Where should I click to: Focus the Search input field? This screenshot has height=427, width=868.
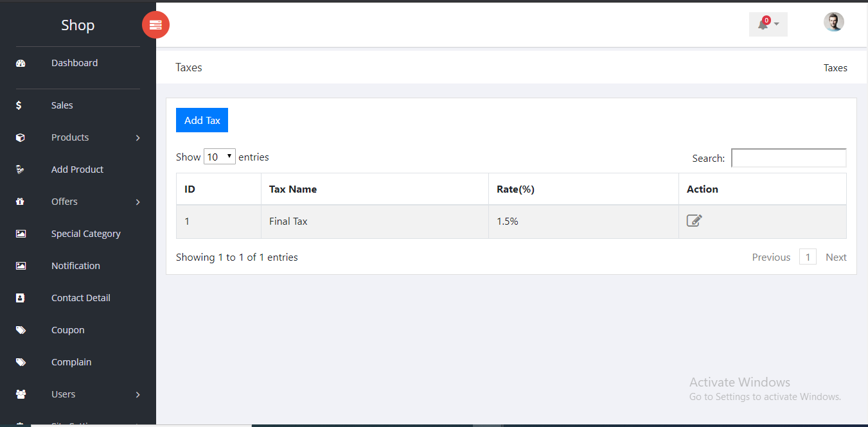point(788,158)
